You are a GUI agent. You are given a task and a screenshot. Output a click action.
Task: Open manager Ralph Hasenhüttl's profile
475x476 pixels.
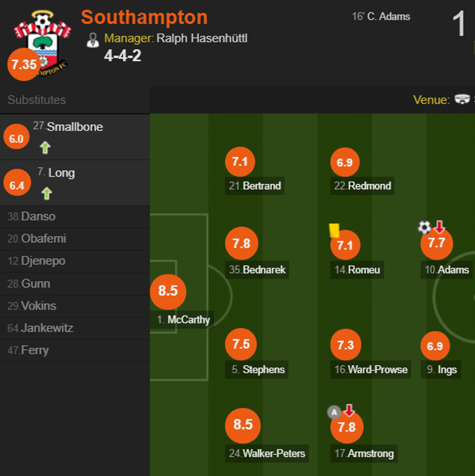click(x=202, y=38)
